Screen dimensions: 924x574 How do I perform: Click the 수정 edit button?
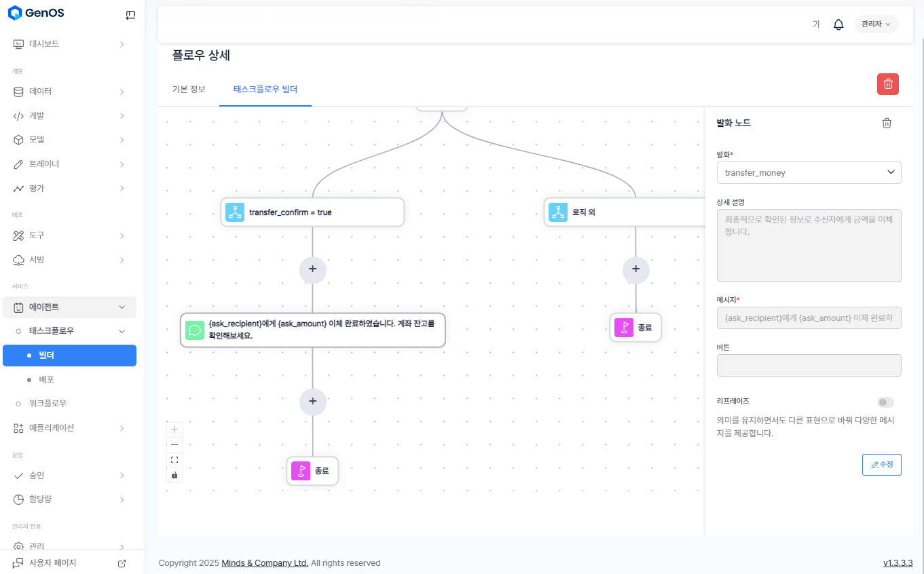coord(881,465)
